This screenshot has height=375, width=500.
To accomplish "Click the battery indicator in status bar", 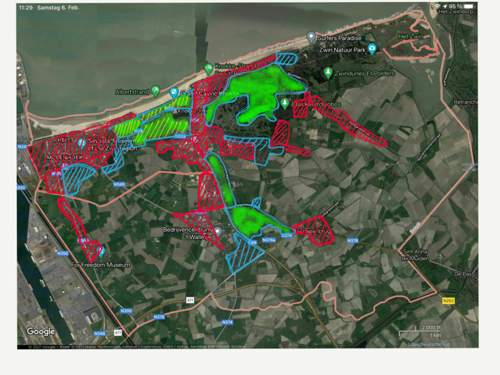I will click(x=468, y=6).
